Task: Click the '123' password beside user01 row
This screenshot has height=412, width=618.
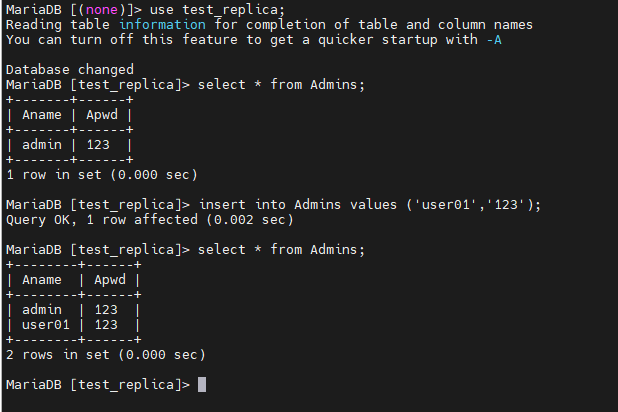Action: pyautogui.click(x=106, y=324)
